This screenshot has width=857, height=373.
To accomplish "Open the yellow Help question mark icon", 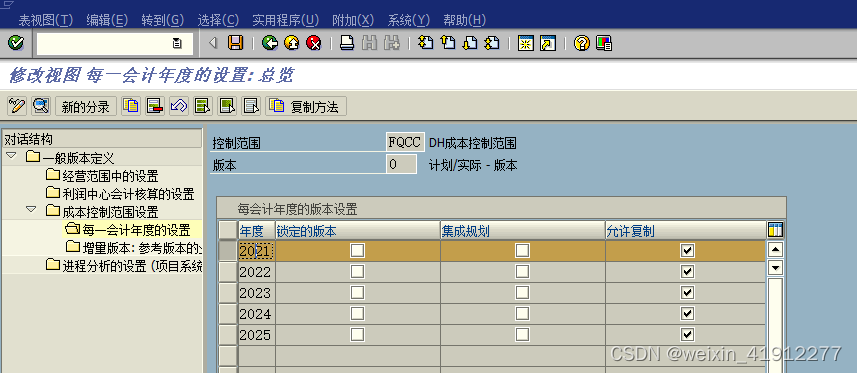I will [x=582, y=43].
